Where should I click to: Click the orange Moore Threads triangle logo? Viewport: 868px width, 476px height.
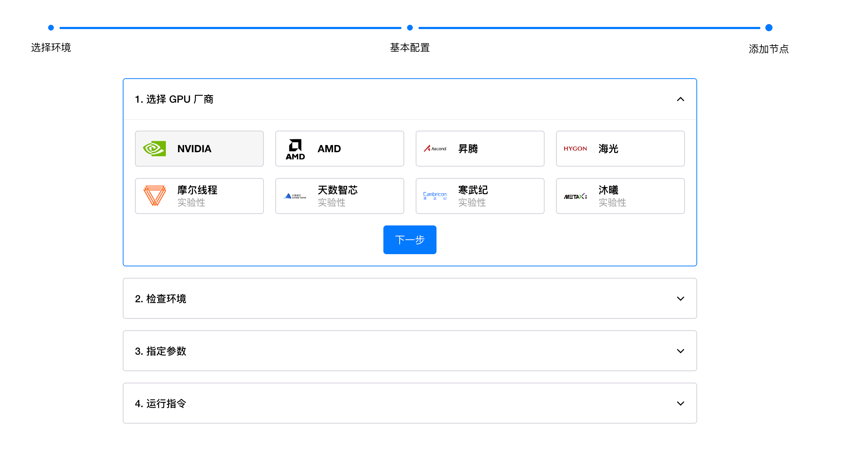click(x=154, y=196)
